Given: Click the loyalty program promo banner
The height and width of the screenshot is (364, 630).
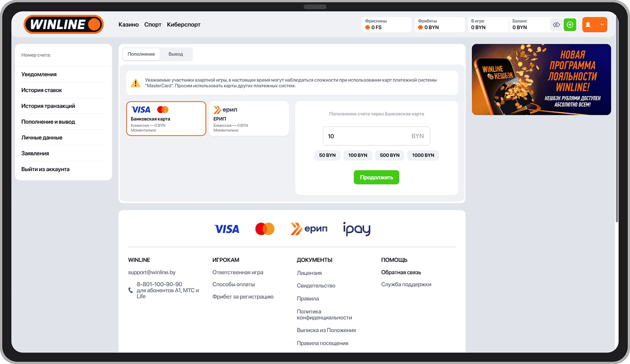Looking at the screenshot, I should click(x=541, y=79).
